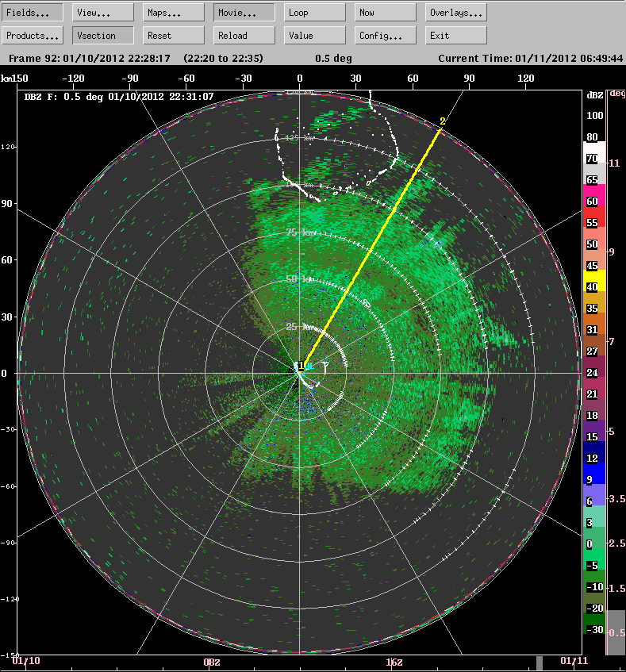This screenshot has height=672, width=626.
Task: Click the gray time marker on the timeline
Action: coord(540,663)
